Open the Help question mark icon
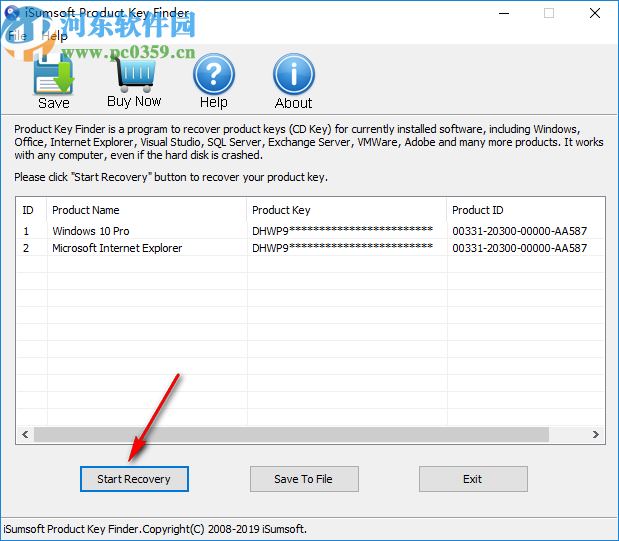The width and height of the screenshot is (619, 541). [x=214, y=74]
